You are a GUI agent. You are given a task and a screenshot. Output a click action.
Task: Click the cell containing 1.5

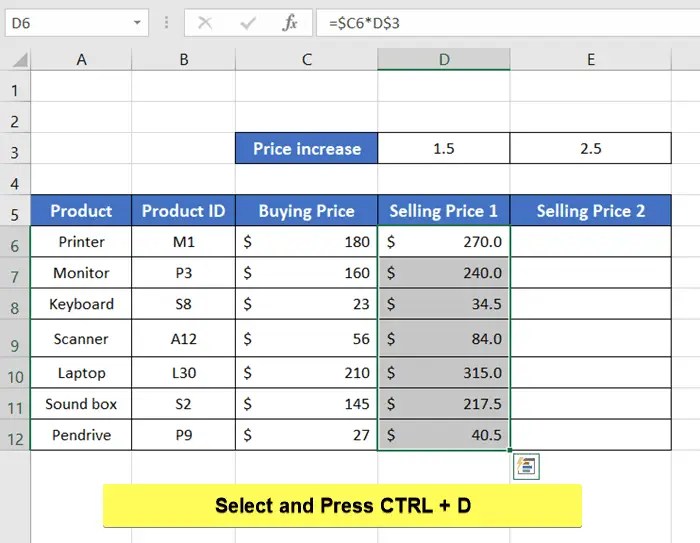tap(444, 148)
